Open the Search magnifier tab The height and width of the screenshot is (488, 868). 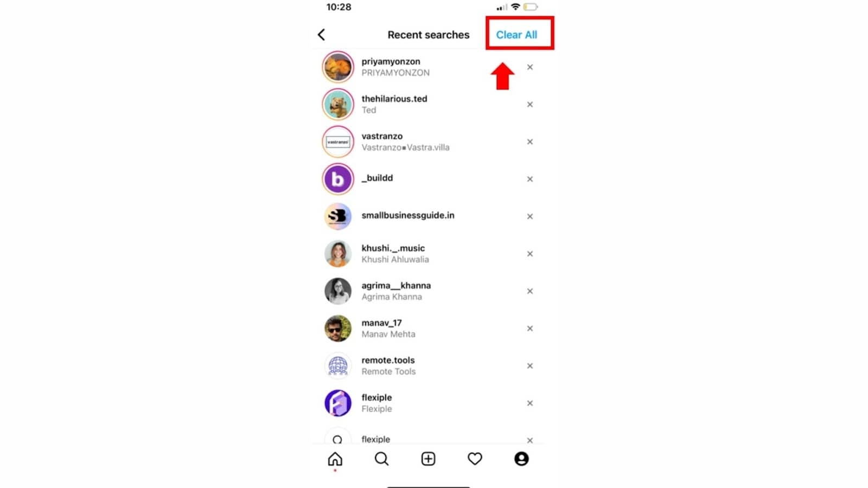click(381, 459)
